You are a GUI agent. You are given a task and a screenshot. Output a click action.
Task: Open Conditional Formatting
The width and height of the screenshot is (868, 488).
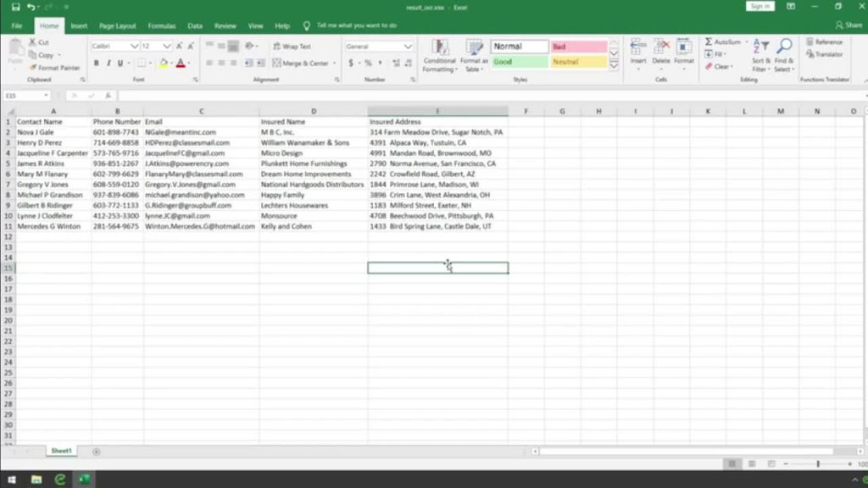(x=440, y=55)
